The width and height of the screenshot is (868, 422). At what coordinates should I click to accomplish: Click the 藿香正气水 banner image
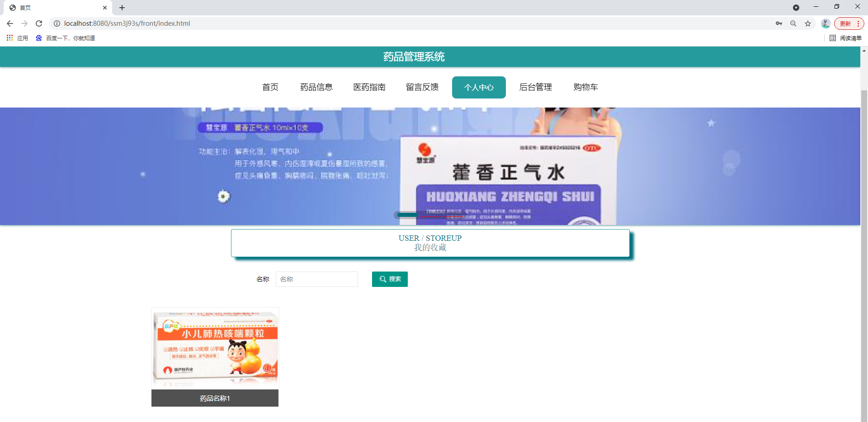[430, 166]
